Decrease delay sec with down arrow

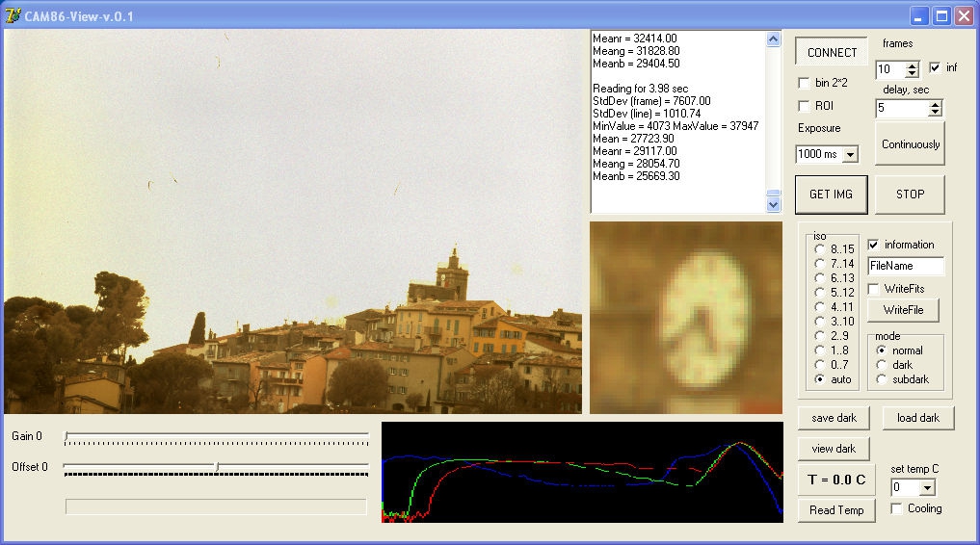(935, 112)
